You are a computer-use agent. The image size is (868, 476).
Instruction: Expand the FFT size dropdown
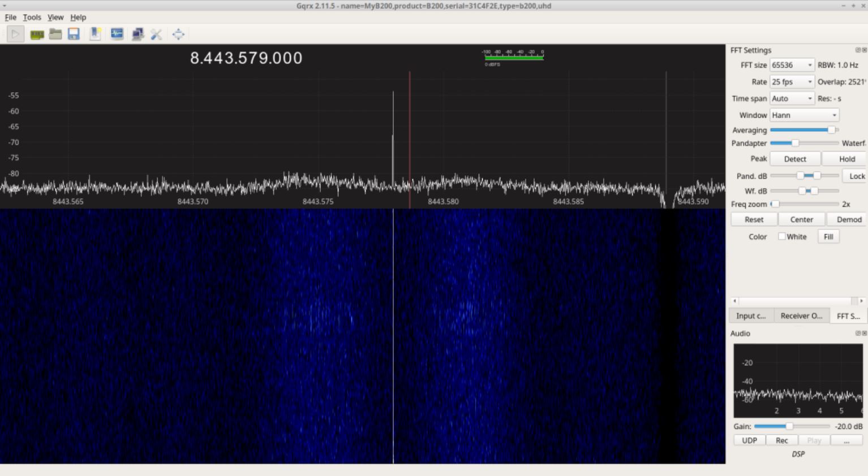click(x=792, y=66)
